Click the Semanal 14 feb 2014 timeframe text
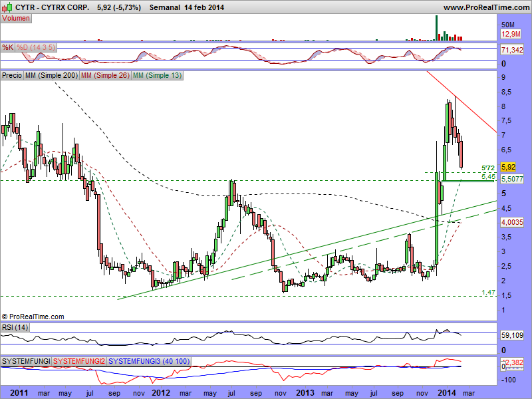The image size is (532, 399). pyautogui.click(x=187, y=7)
